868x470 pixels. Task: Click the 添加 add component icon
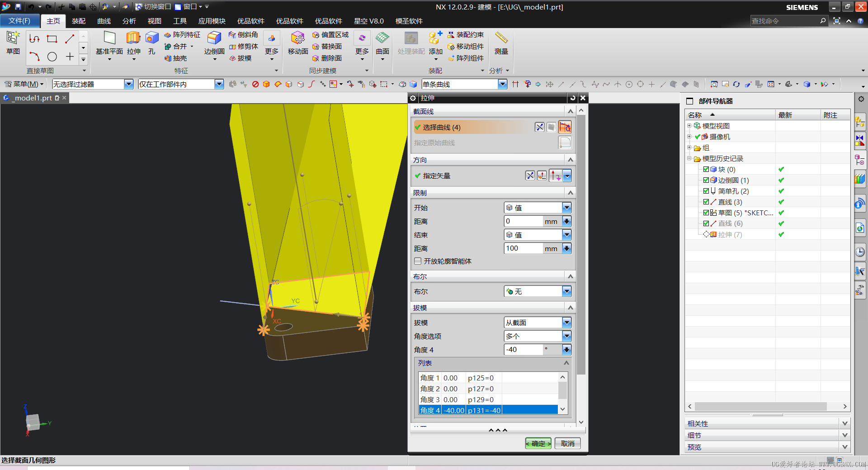[436, 43]
